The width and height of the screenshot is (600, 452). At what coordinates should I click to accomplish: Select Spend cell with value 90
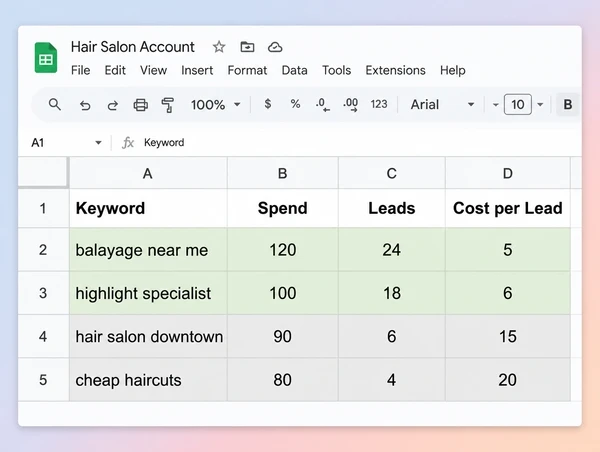(283, 336)
